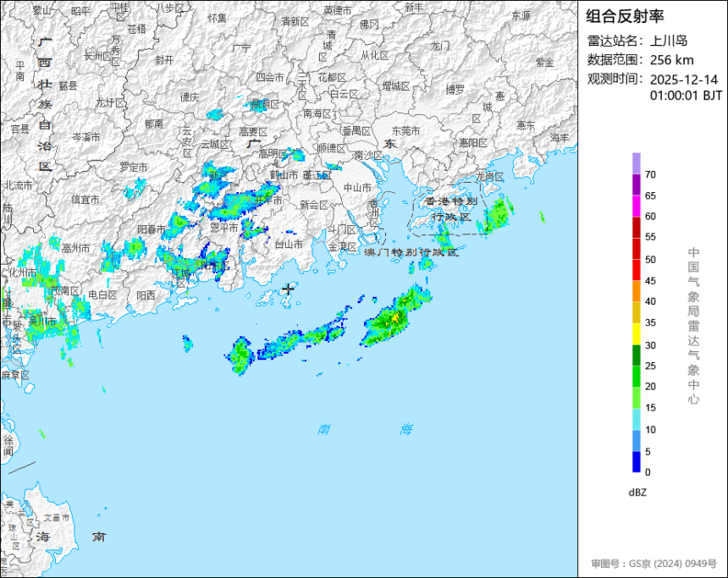Viewport: 728px width, 578px height.
Task: Click the dBZ unit label under legend
Action: click(637, 493)
